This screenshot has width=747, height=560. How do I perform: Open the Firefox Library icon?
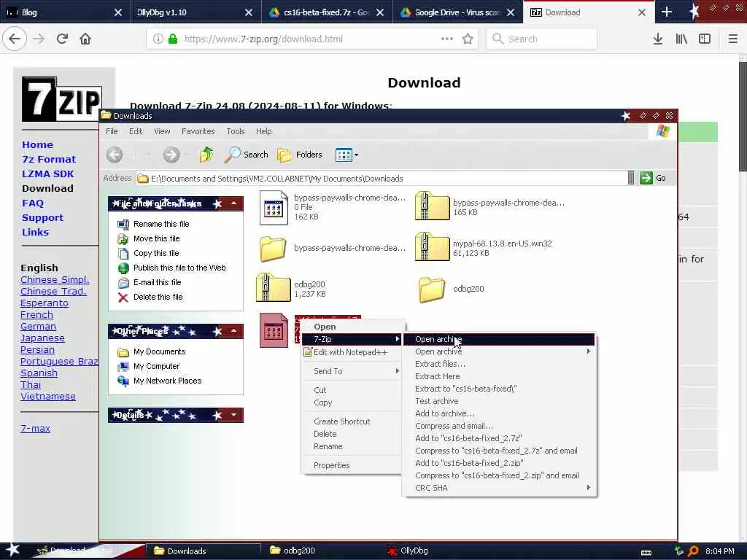[x=681, y=39]
